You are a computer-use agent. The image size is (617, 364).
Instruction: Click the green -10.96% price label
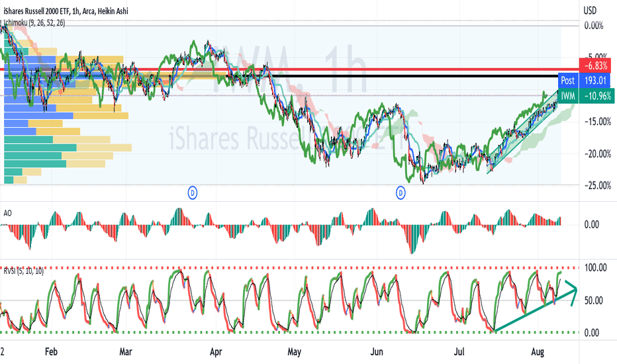click(x=597, y=95)
